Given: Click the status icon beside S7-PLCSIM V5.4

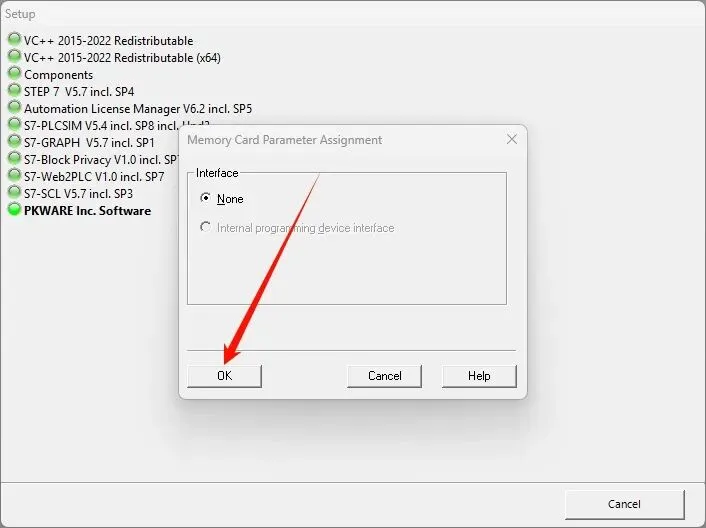Looking at the screenshot, I should pyautogui.click(x=14, y=124).
